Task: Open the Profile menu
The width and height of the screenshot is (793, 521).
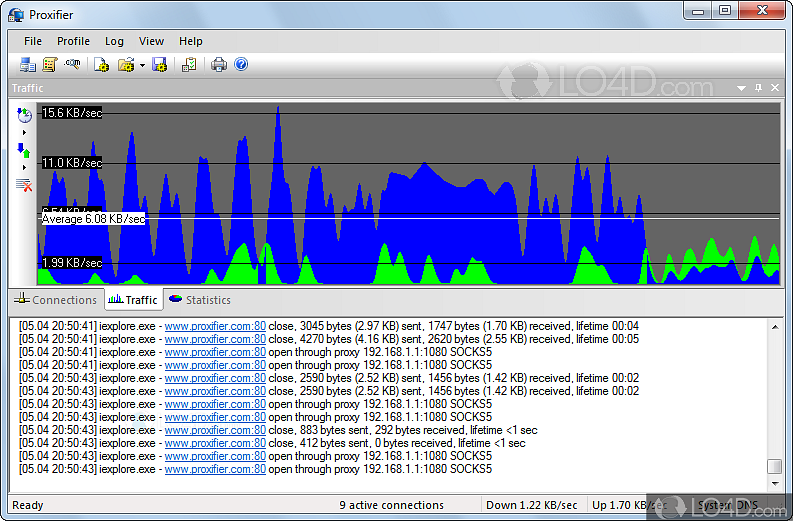Action: tap(73, 41)
